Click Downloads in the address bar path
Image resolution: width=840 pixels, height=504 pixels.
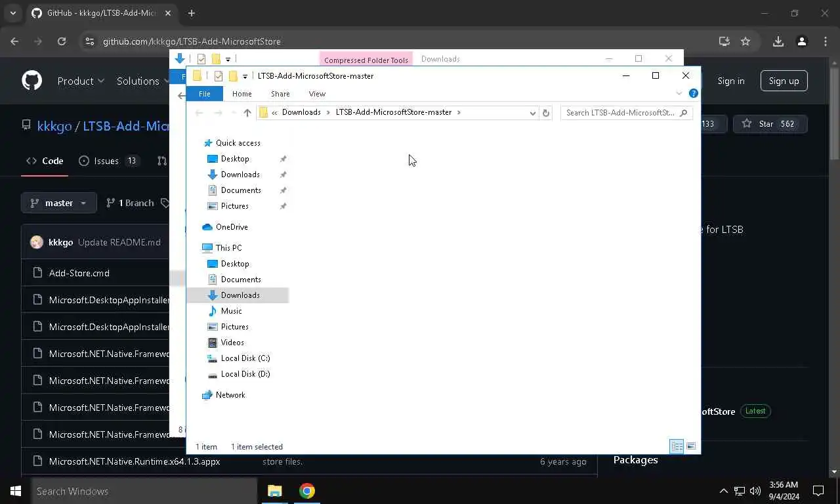(301, 112)
